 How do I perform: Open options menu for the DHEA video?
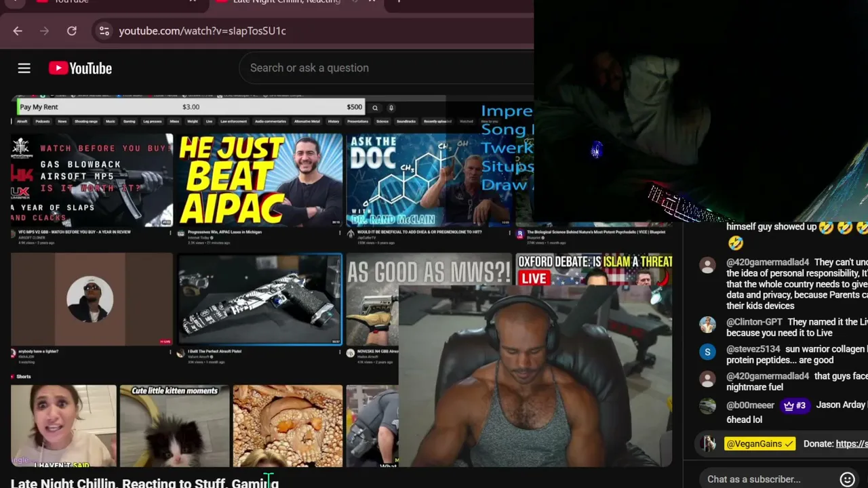pos(509,232)
